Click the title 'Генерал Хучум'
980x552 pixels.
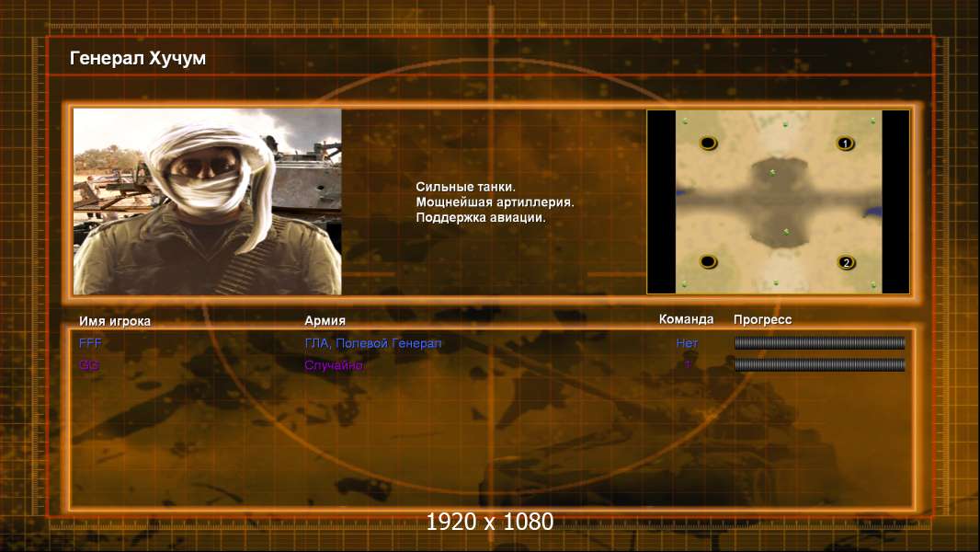click(x=138, y=58)
